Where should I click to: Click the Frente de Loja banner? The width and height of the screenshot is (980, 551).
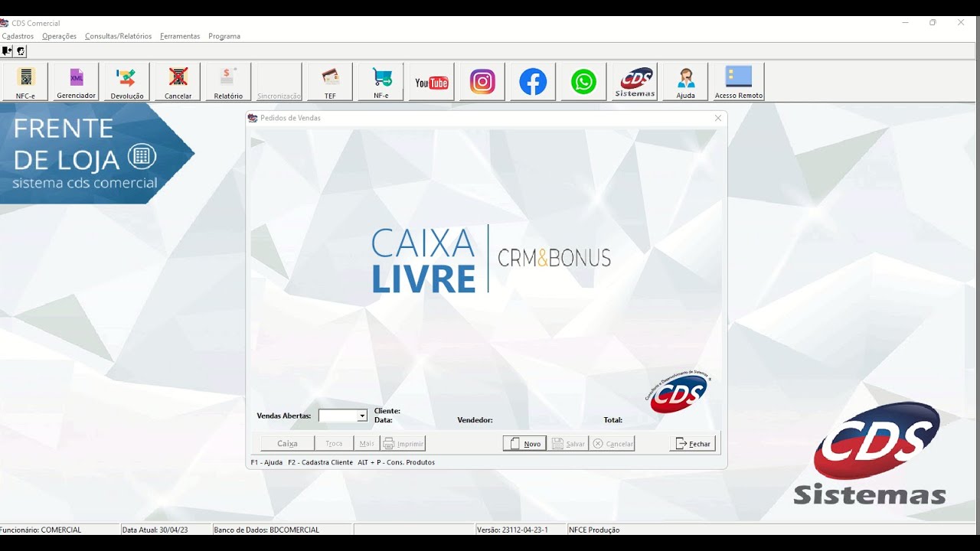pos(96,153)
